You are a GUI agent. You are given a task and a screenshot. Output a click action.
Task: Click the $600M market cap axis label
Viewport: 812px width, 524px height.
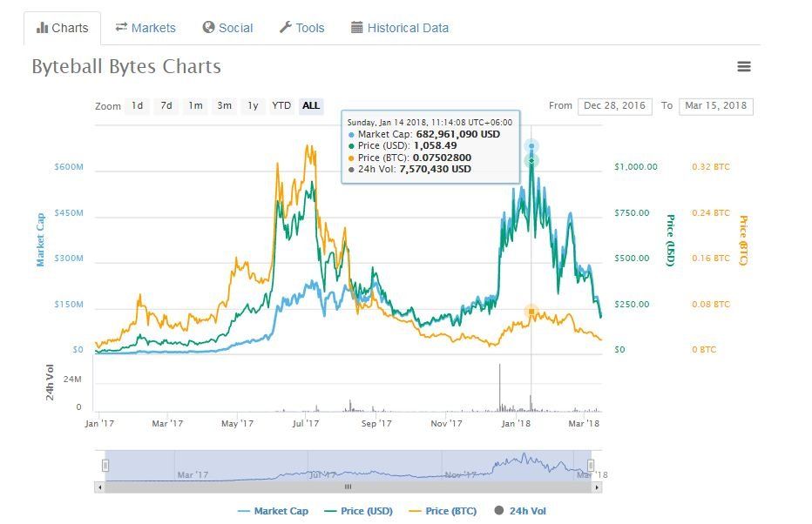coord(69,167)
